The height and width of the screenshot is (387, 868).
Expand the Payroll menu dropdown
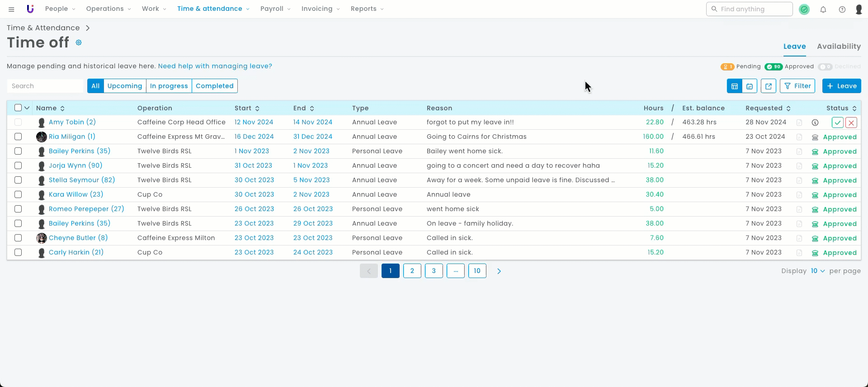[275, 9]
